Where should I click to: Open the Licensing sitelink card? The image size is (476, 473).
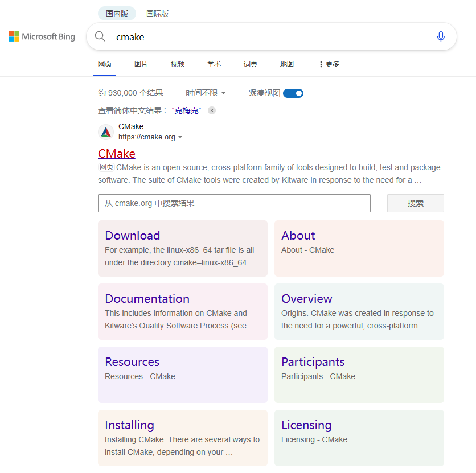(306, 425)
